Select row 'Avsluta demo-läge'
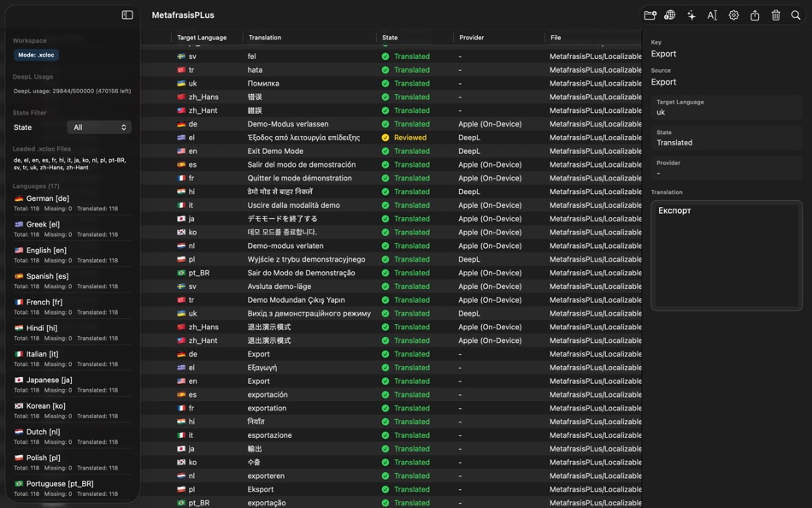 pyautogui.click(x=391, y=286)
